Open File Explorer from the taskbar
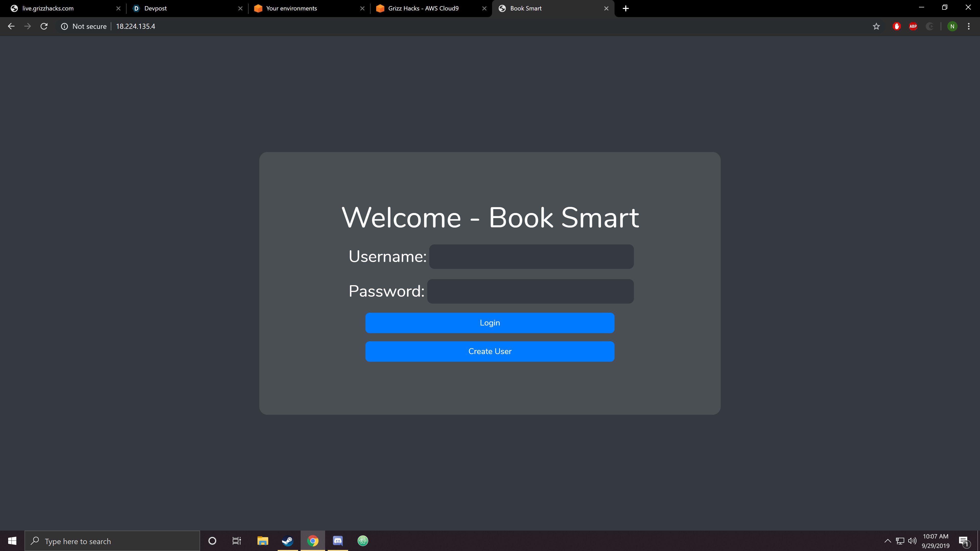980x551 pixels. (263, 541)
